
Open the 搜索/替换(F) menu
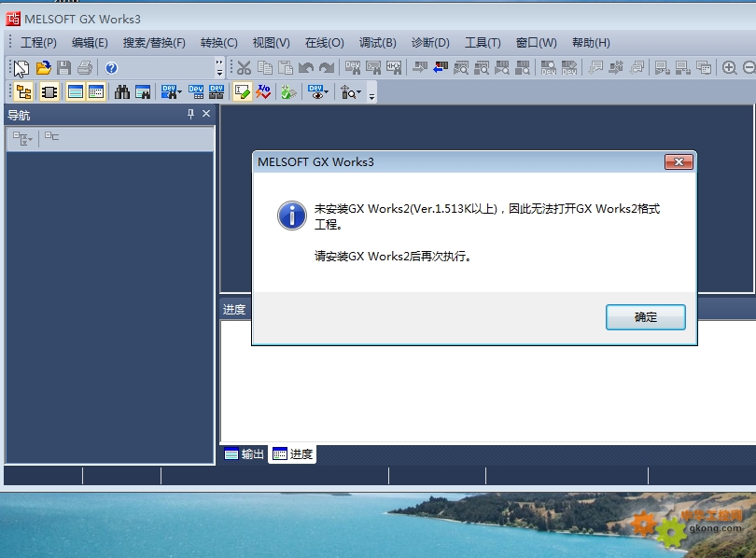154,43
